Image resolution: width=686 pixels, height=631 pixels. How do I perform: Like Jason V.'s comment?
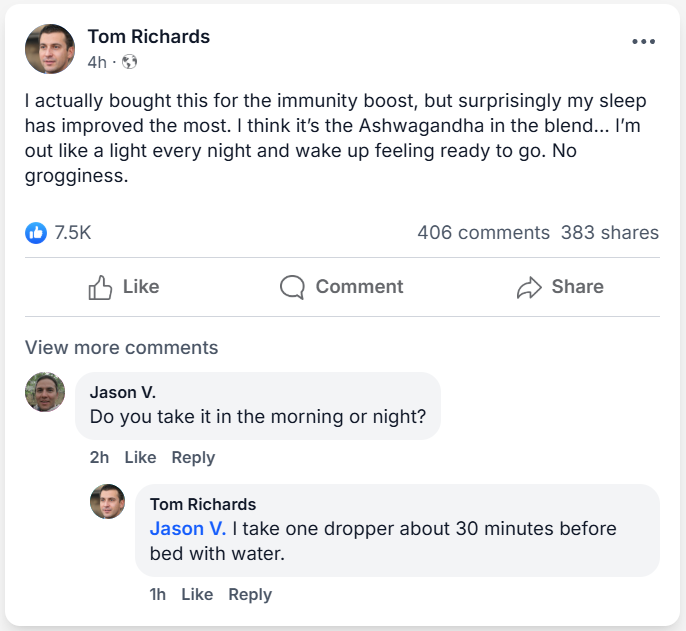point(140,457)
